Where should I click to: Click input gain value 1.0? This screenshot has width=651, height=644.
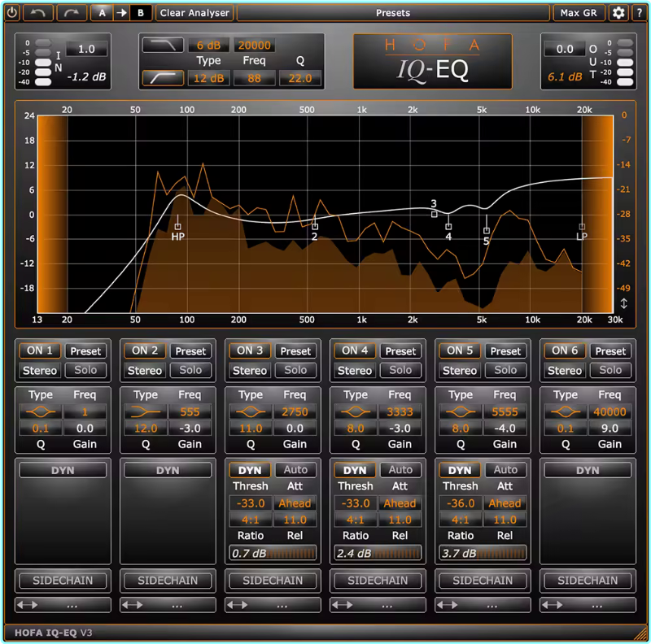coord(86,49)
